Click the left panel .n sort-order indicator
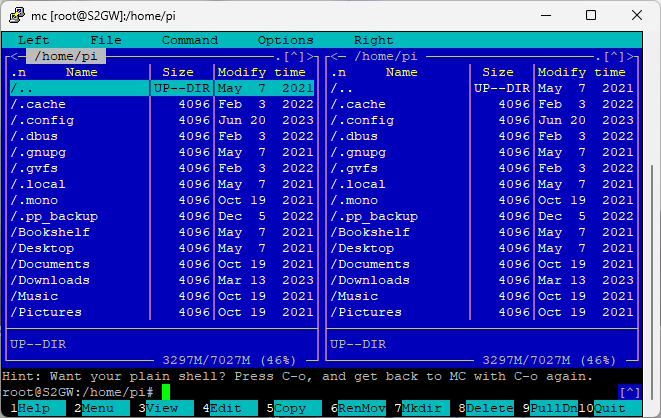This screenshot has height=418, width=661. click(x=20, y=72)
